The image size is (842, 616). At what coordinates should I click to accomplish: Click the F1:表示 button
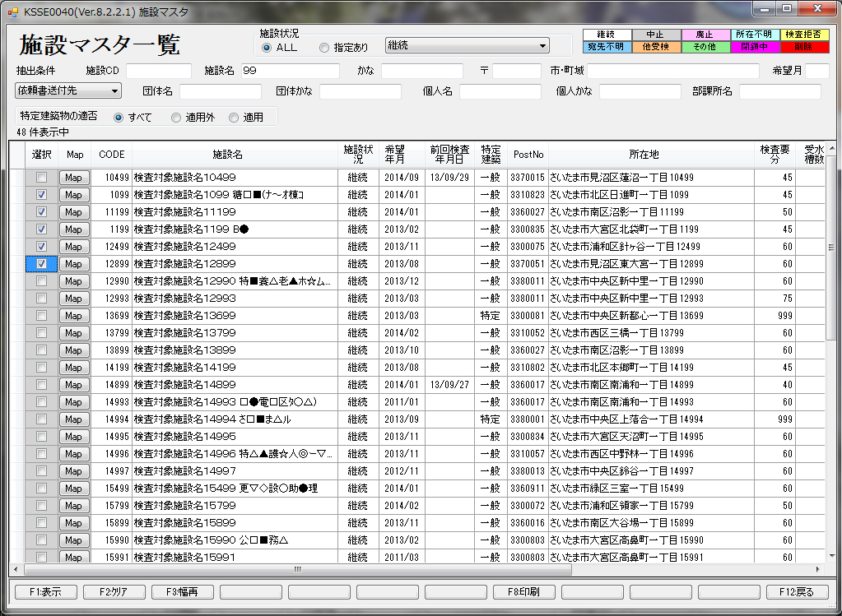45,592
